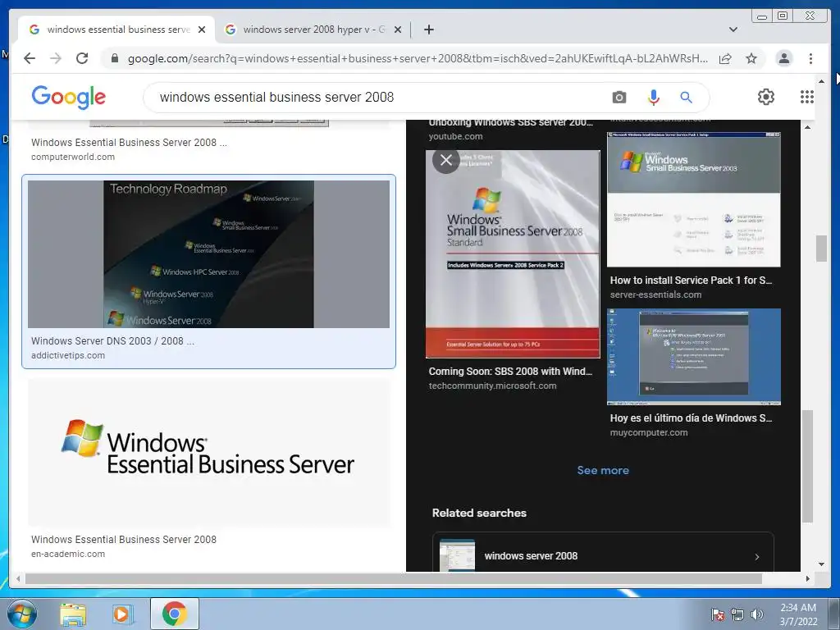This screenshot has height=630, width=840.
Task: Open a new browser tab
Action: click(428, 30)
